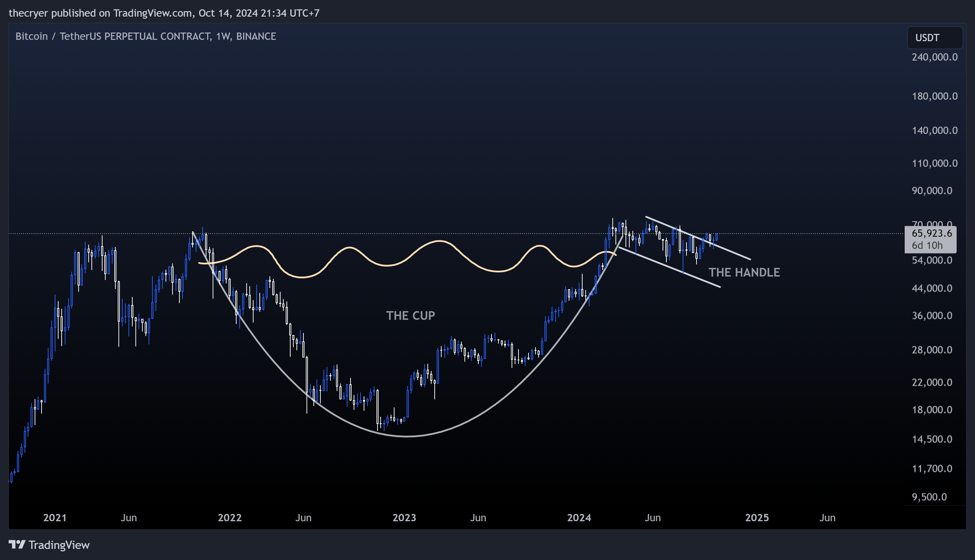This screenshot has height=560, width=975.
Task: Click the 2022 time axis label
Action: [x=230, y=517]
